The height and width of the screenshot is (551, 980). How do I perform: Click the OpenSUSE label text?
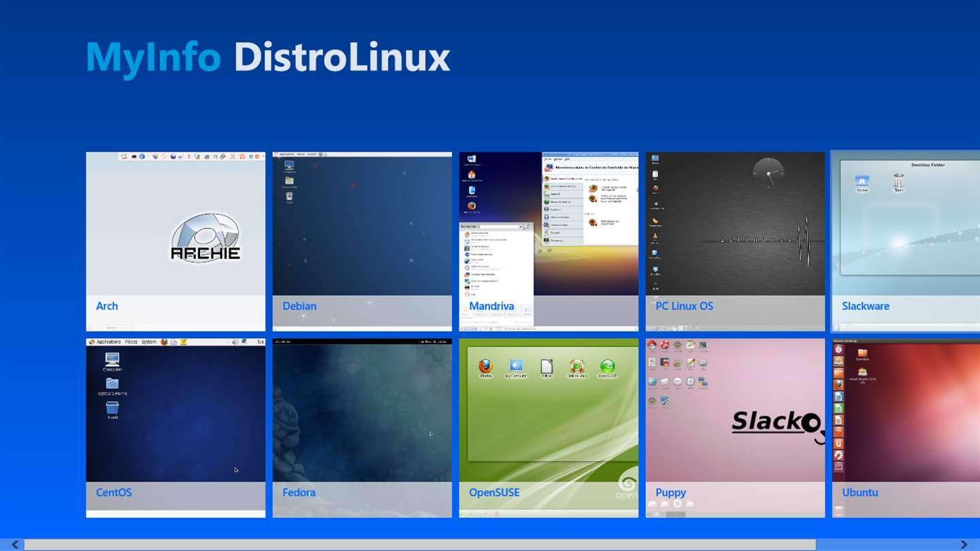494,492
